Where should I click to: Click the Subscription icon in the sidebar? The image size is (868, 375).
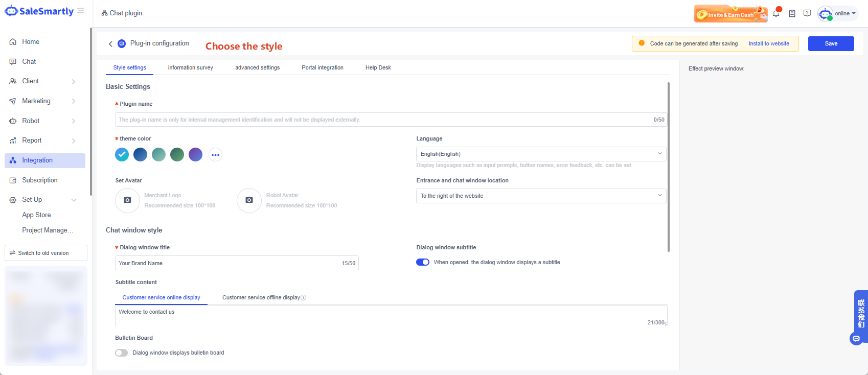[13, 180]
